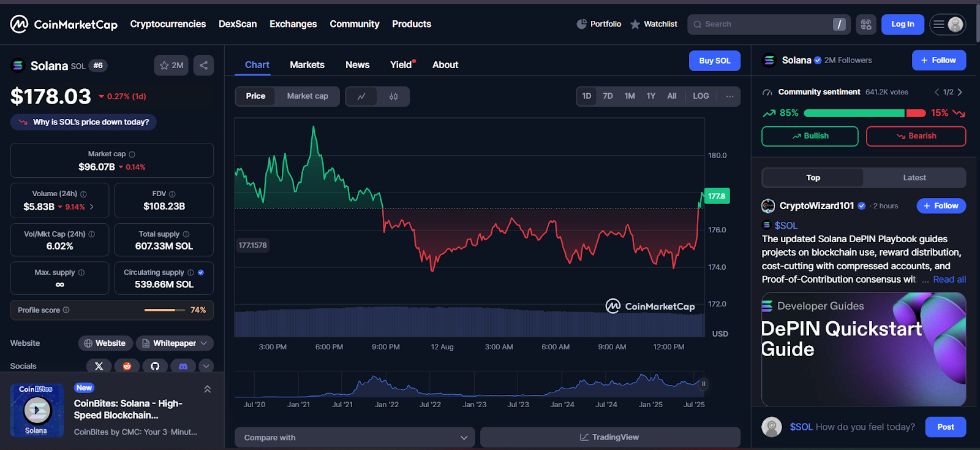Click the chart range slider handle
Screen dimensions: 980x450
coord(703,384)
